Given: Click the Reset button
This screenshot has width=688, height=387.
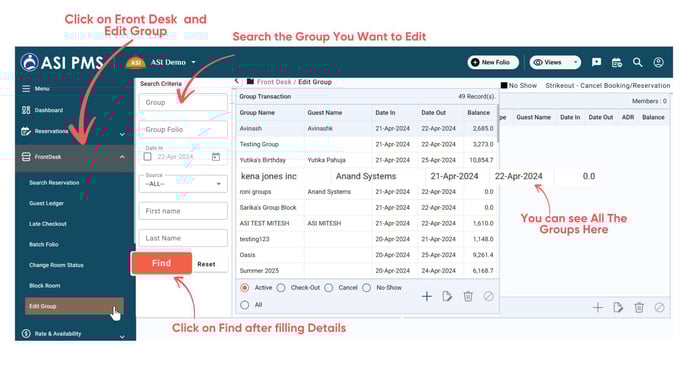Looking at the screenshot, I should click(x=206, y=264).
